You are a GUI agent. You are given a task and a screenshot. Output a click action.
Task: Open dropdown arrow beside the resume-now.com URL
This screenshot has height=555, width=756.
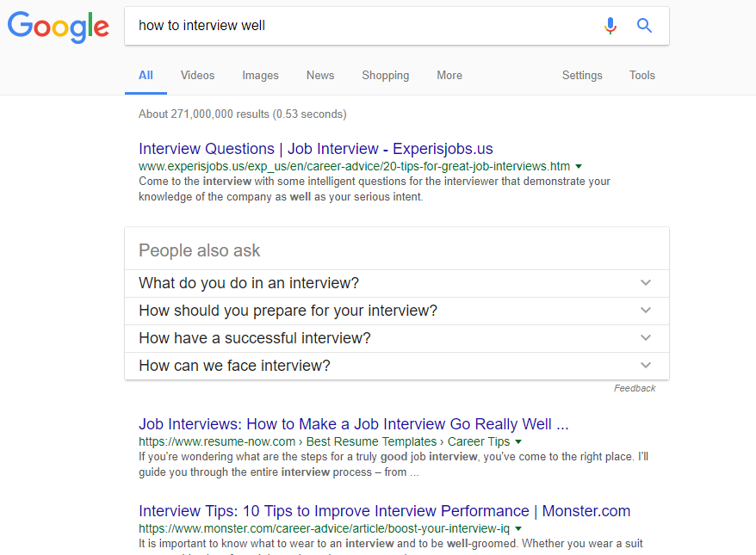pos(518,441)
